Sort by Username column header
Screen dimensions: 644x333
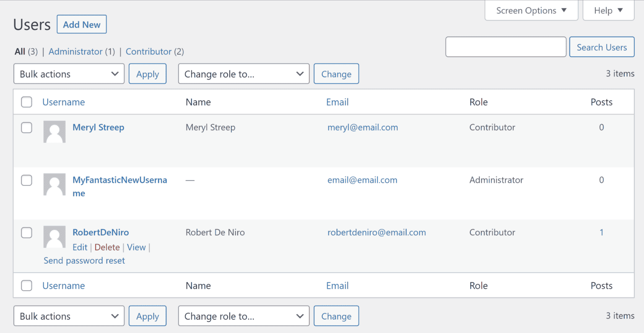(64, 102)
